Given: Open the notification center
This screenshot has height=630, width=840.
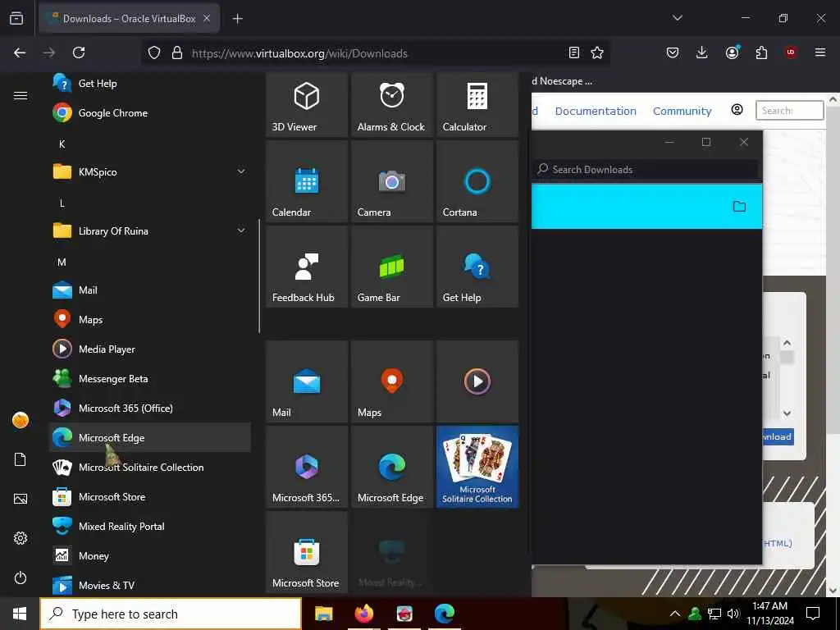Looking at the screenshot, I should [813, 614].
